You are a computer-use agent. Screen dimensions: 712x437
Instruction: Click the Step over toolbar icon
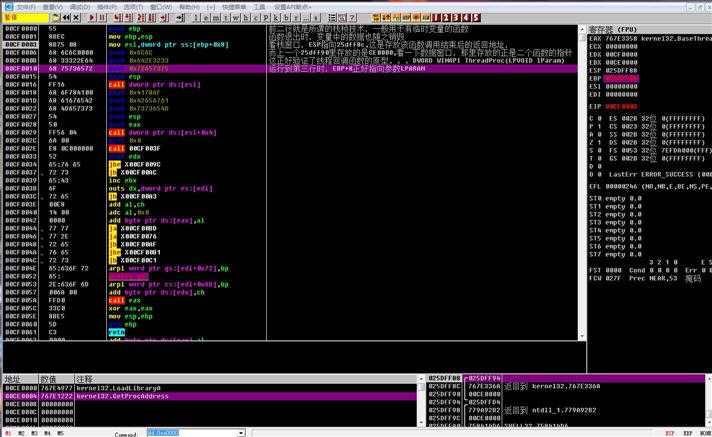tap(129, 18)
